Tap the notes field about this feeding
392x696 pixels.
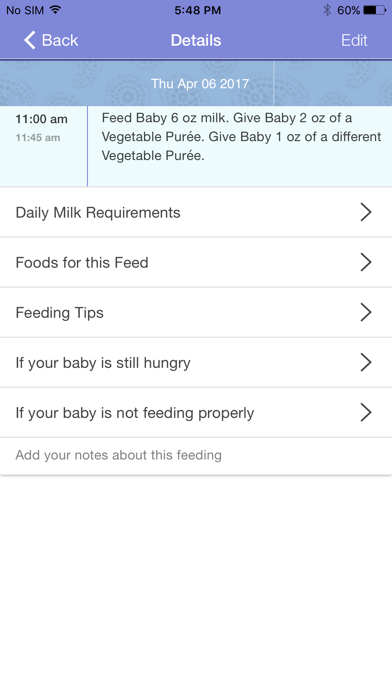(196, 456)
